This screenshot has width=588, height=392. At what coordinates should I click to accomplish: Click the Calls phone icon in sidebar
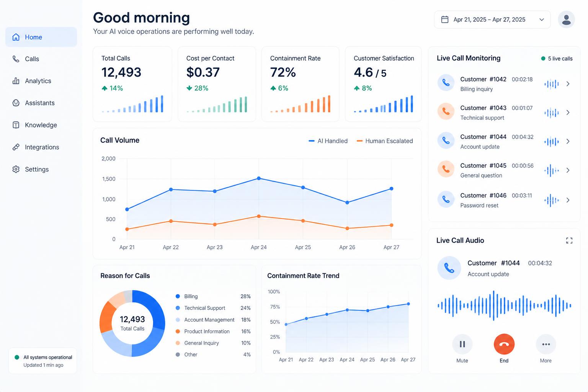[x=16, y=59]
